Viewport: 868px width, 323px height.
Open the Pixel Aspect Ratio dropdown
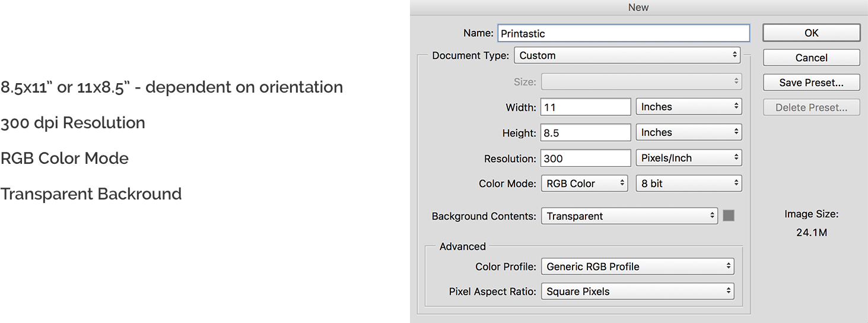click(638, 292)
